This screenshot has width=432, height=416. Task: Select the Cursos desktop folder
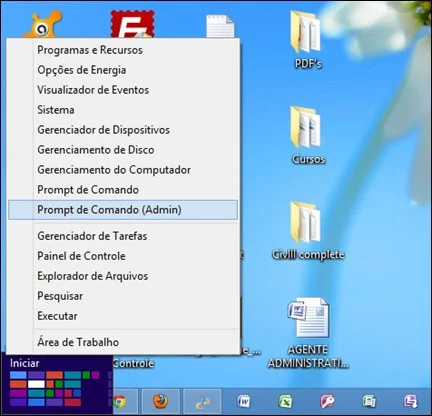pyautogui.click(x=307, y=135)
